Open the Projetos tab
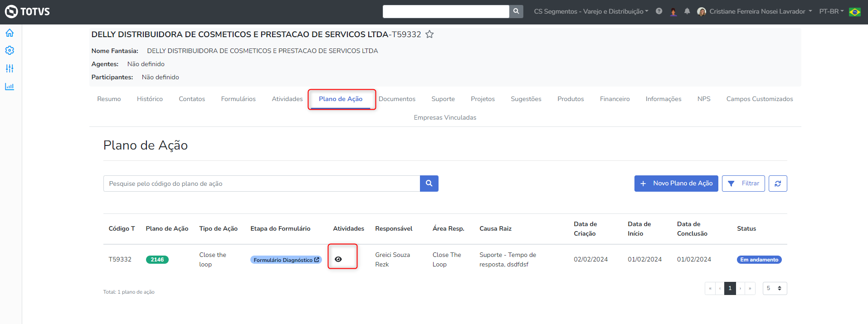Image resolution: width=868 pixels, height=324 pixels. point(483,99)
